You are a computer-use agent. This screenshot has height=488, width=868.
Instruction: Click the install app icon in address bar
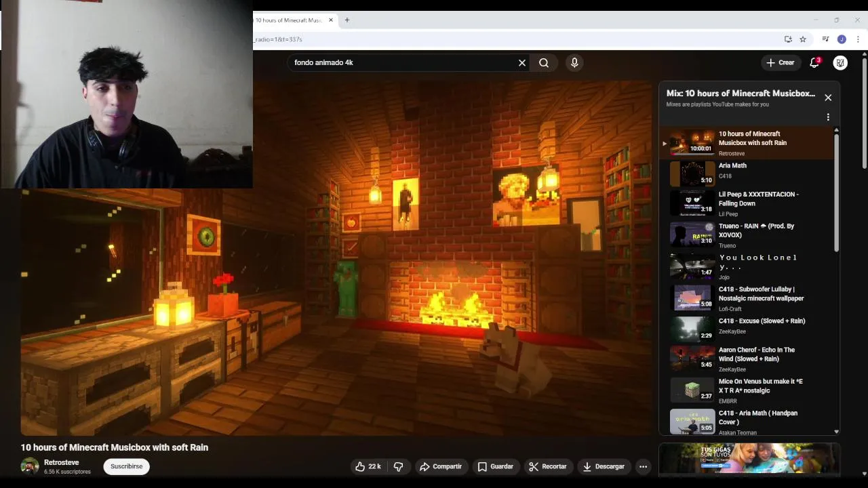pyautogui.click(x=788, y=39)
